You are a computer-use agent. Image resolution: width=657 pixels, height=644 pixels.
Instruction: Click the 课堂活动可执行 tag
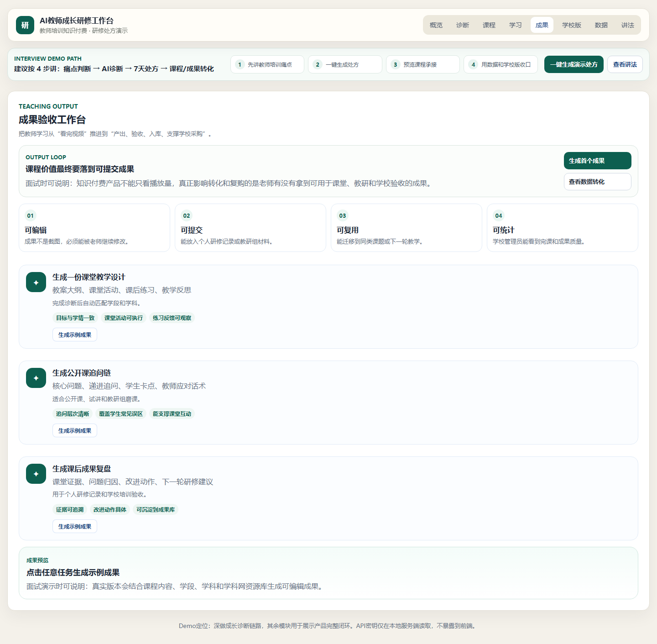[124, 318]
